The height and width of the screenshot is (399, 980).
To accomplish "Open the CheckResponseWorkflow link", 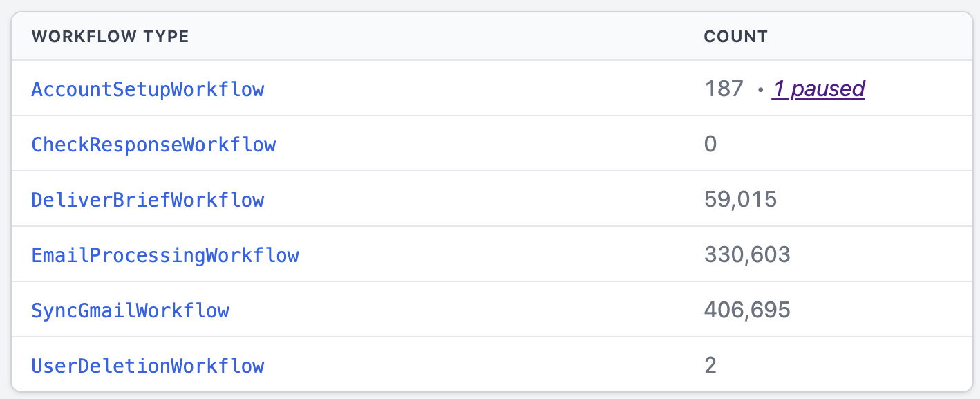I will [153, 144].
